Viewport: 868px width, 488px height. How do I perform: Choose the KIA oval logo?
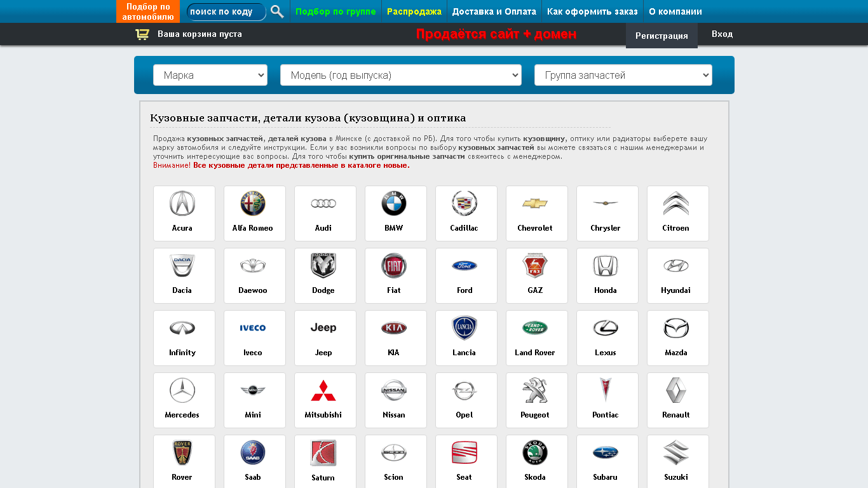coord(394,328)
